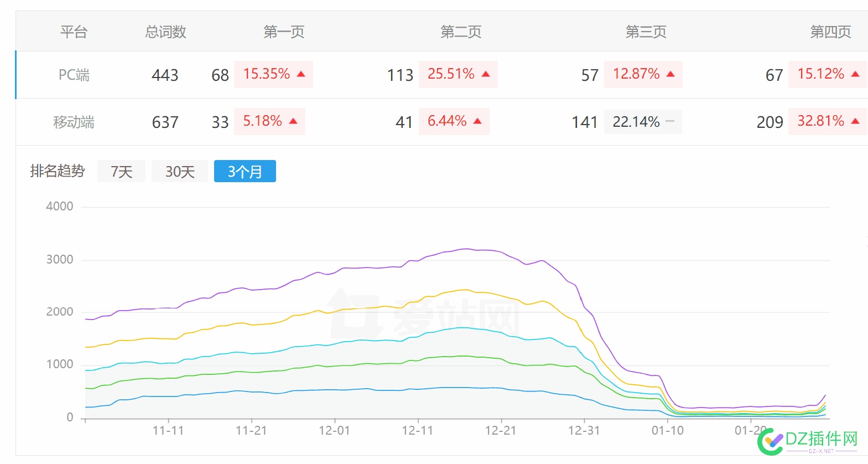This screenshot has width=868, height=464.
Task: Click the up arrow beside 15.35%
Action: point(301,74)
